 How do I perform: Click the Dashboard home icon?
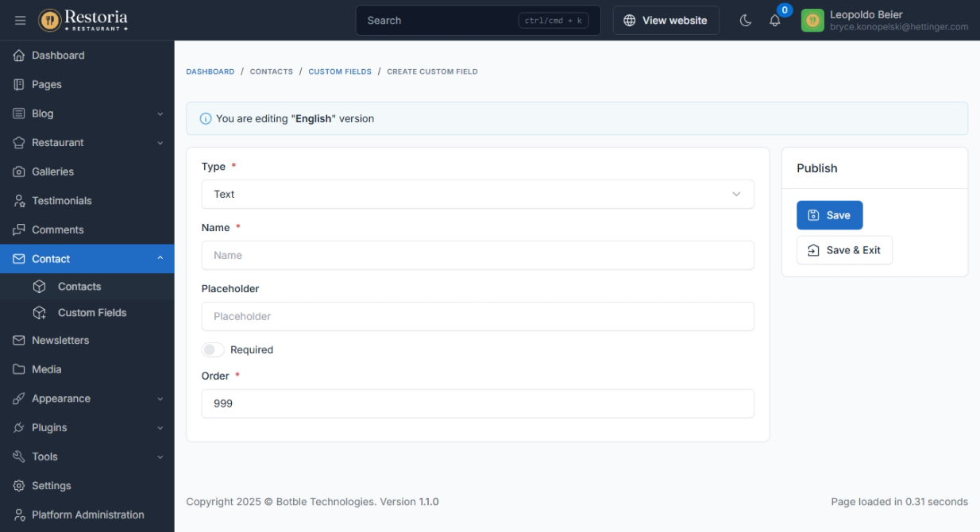19,56
